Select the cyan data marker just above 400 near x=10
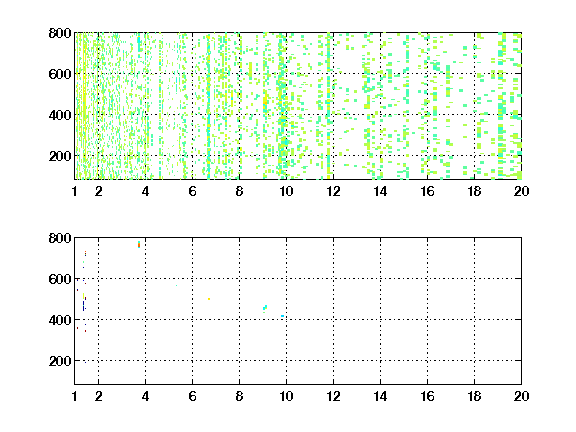The image size is (576, 432). point(282,316)
